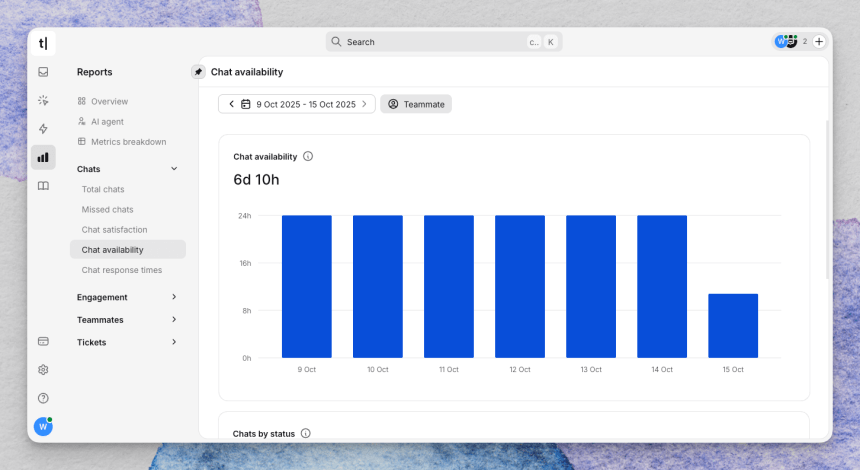Open Total chats report
This screenshot has width=860, height=470.
pos(103,189)
